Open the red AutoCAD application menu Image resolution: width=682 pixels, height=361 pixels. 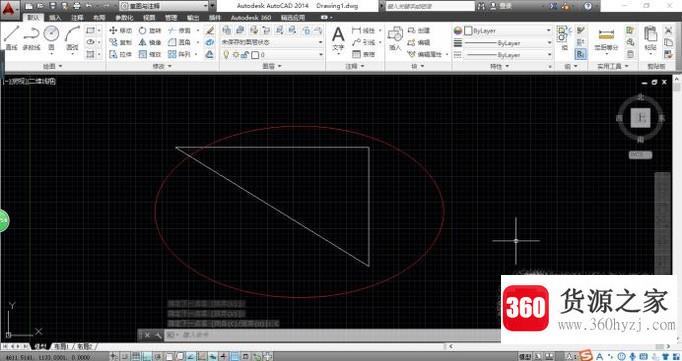(10, 9)
